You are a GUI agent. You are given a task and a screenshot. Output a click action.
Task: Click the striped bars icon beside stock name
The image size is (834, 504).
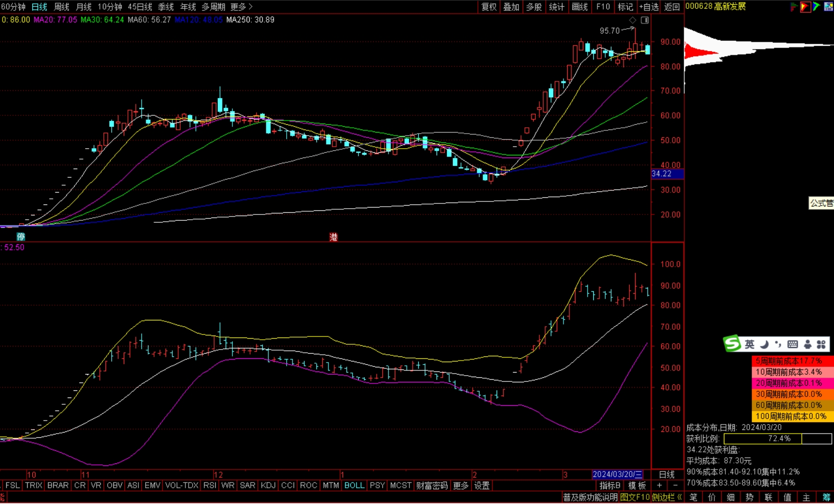(793, 7)
